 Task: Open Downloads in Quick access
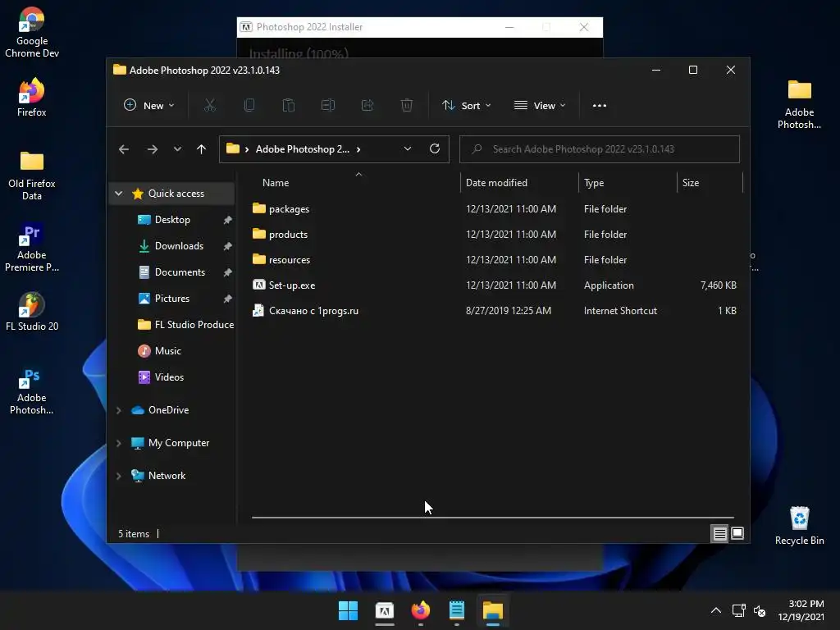[179, 246]
